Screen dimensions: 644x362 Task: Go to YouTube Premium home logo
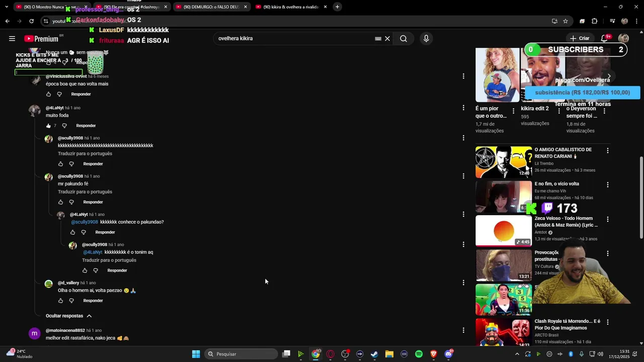pos(41,39)
